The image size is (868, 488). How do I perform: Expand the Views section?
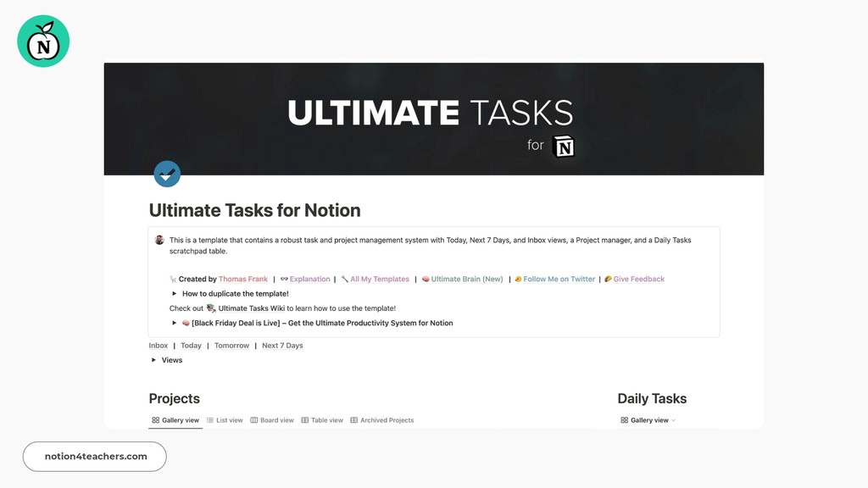point(171,360)
